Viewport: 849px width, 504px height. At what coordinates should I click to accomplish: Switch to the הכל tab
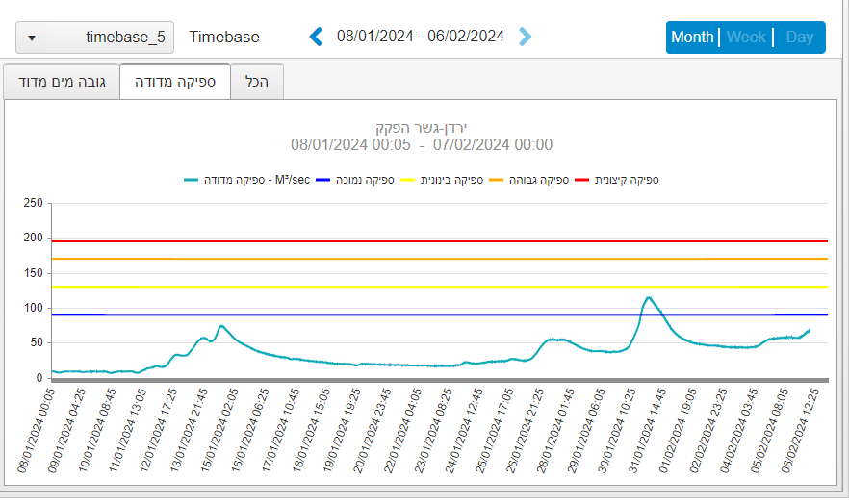(x=257, y=82)
